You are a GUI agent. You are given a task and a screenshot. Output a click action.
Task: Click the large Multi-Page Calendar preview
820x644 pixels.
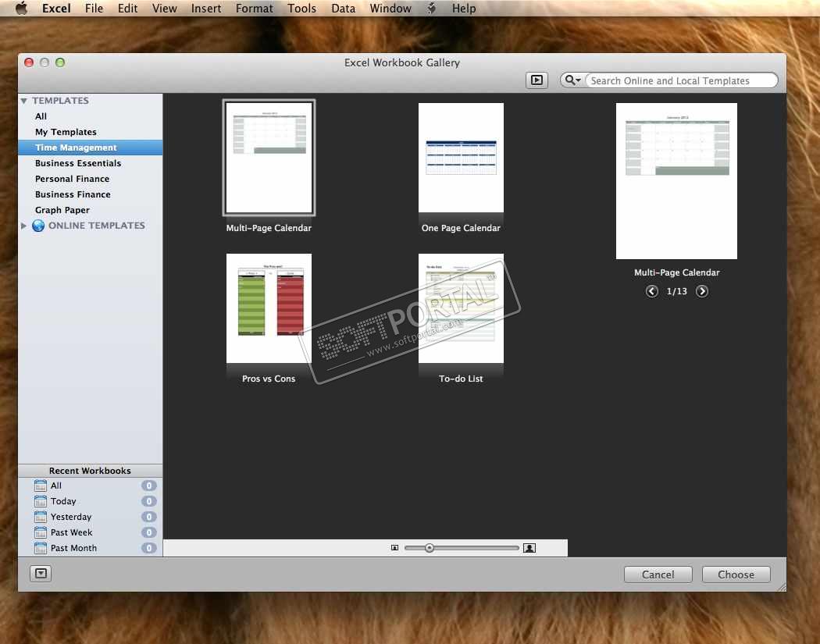coord(677,181)
